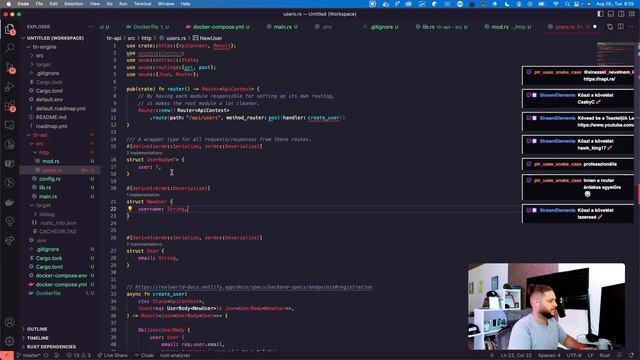This screenshot has width=640, height=360.
Task: Expand the TIMELINE section
Action: 38,338
